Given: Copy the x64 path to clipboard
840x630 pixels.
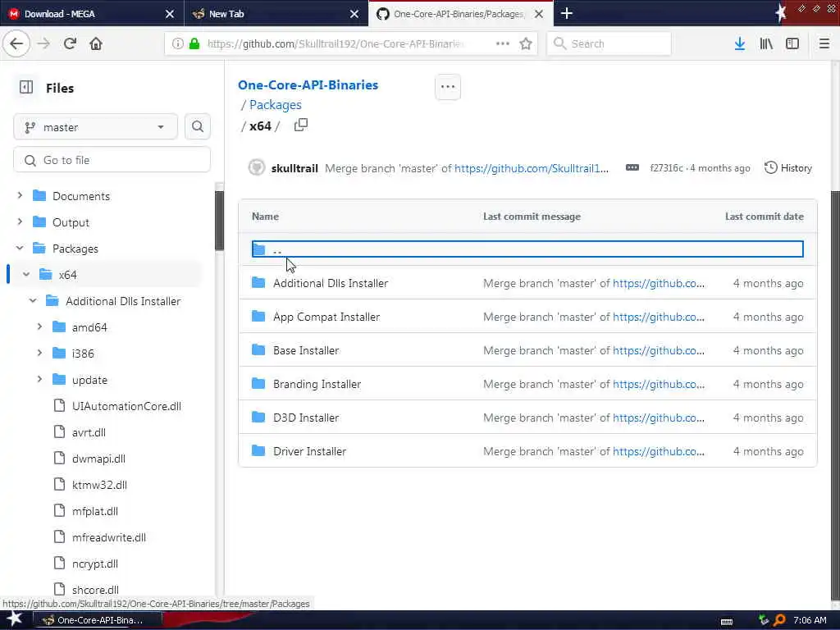Looking at the screenshot, I should 300,126.
